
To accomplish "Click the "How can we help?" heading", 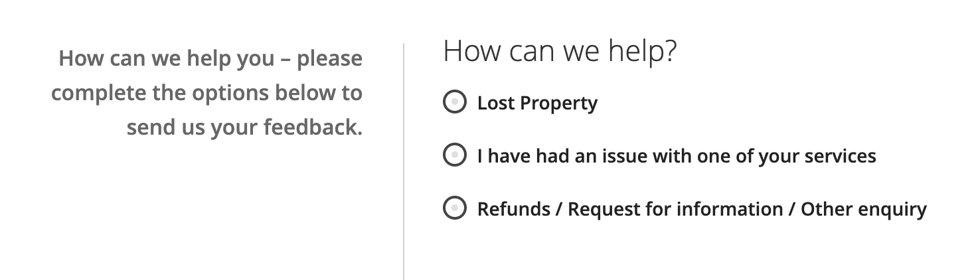I will tap(559, 52).
